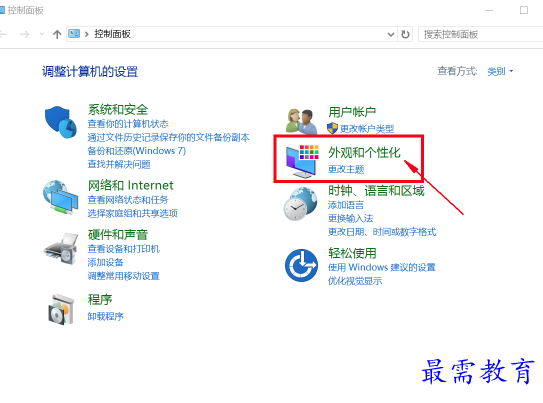Open 硬件和声音 category
This screenshot has width=543, height=403.
[118, 234]
